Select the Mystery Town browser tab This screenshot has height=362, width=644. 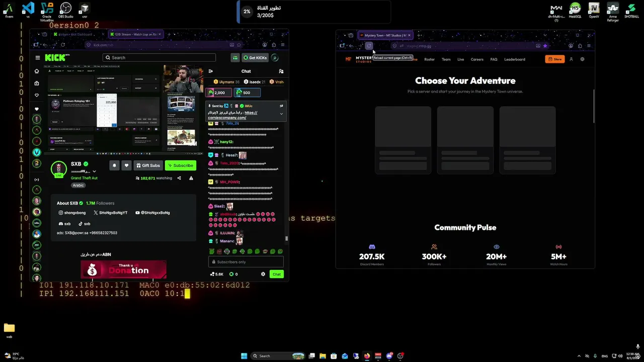(385, 36)
